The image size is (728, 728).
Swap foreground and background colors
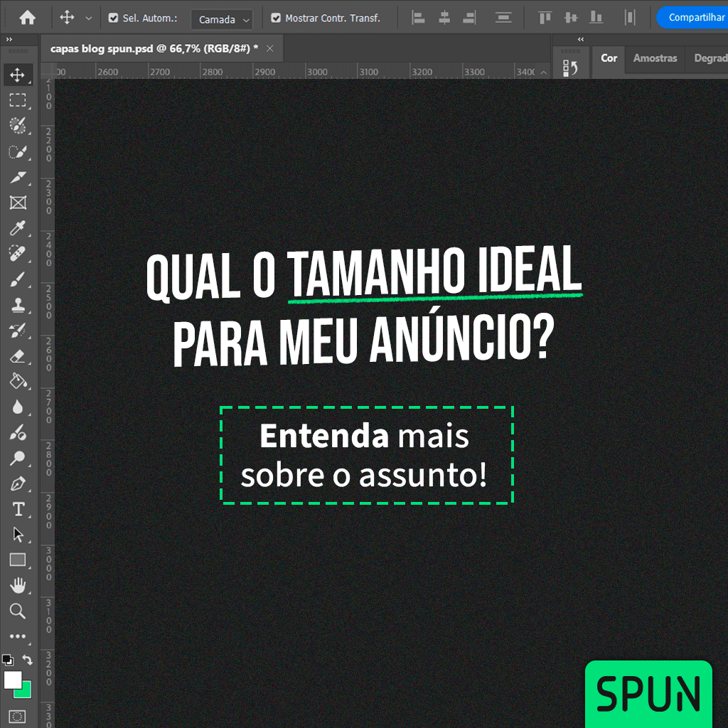tap(28, 660)
